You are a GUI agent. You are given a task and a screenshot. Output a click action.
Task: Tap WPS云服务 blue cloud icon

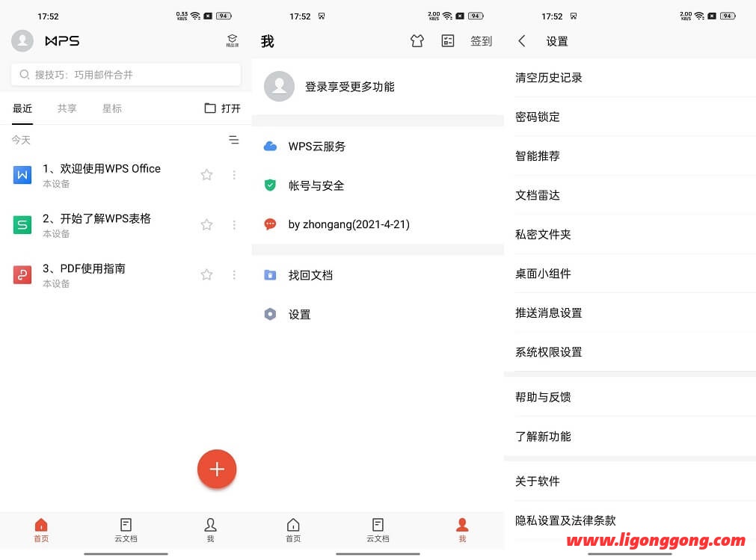(271, 146)
